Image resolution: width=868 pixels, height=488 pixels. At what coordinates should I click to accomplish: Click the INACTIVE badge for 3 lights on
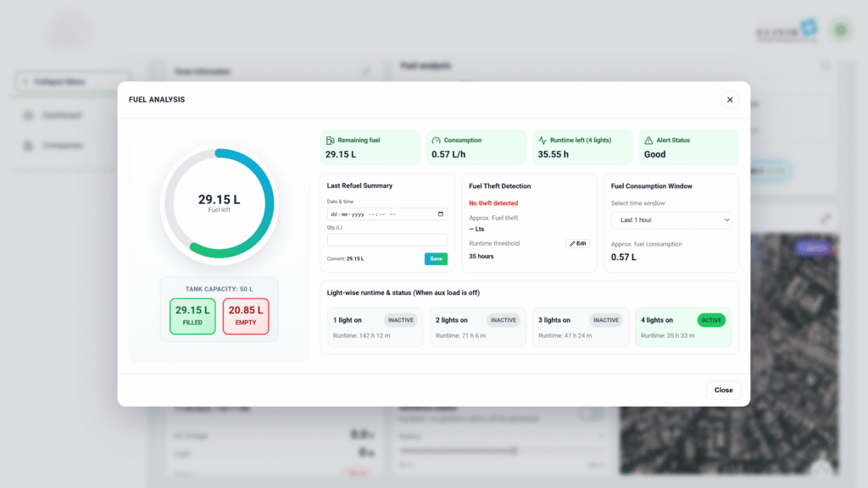(x=605, y=320)
